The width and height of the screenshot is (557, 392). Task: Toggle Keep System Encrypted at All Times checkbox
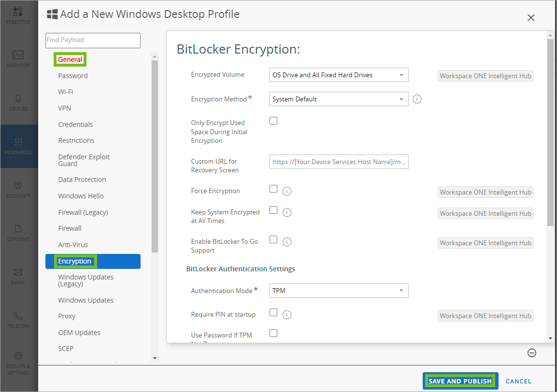[273, 210]
